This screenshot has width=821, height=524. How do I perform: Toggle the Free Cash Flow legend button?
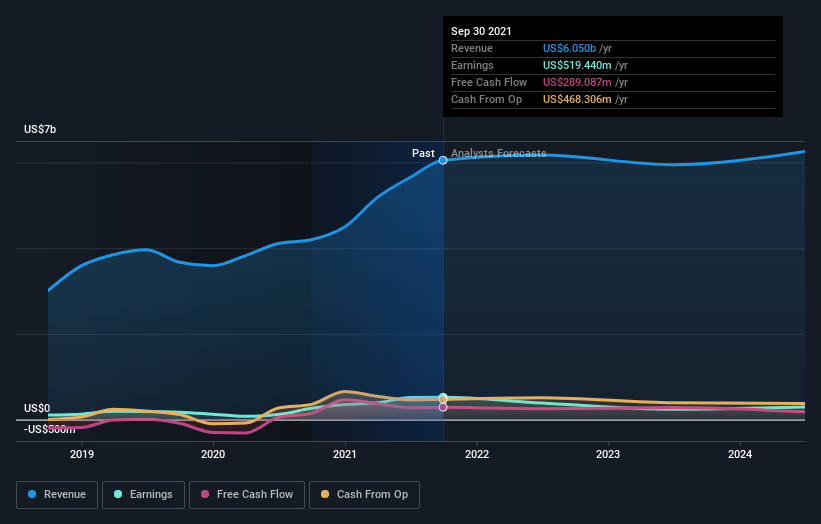pyautogui.click(x=247, y=495)
